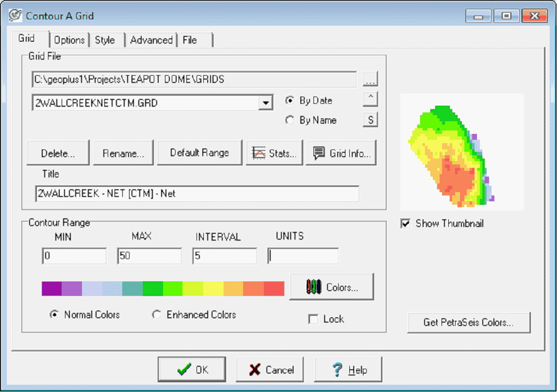This screenshot has height=392, width=557.
Task: Click Get PetraSeis Colors button
Action: coord(468,323)
